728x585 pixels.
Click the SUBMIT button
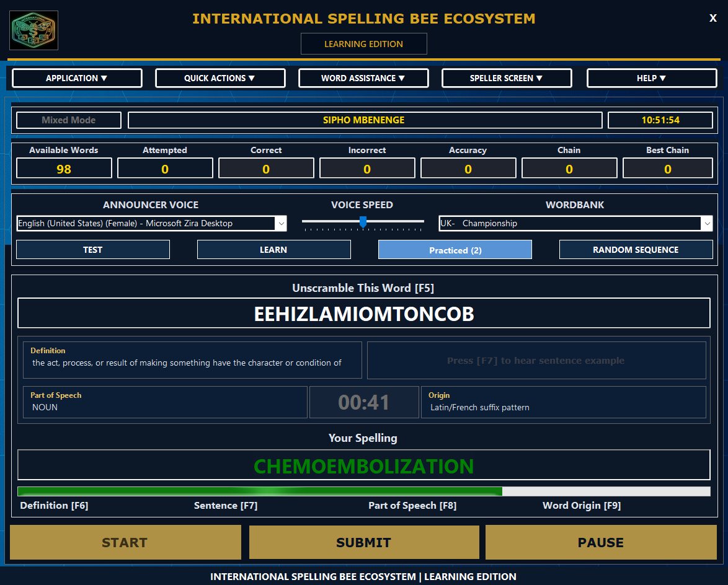tap(364, 542)
